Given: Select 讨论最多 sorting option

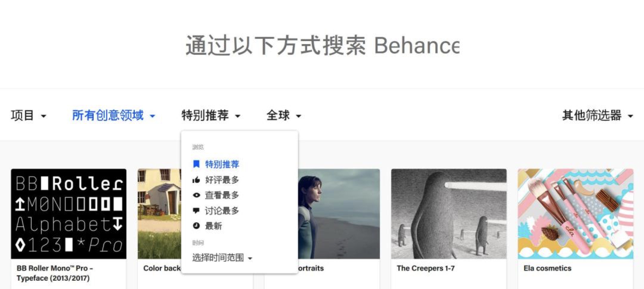Looking at the screenshot, I should (x=222, y=211).
